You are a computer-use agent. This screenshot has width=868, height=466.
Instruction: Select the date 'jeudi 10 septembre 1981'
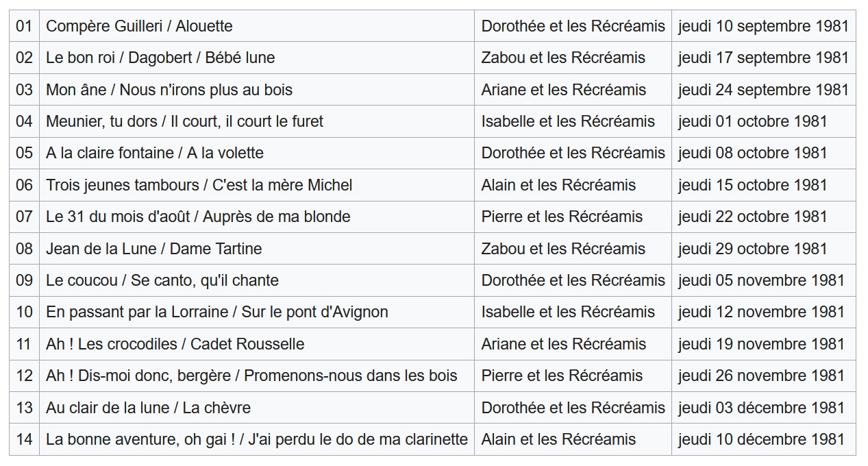[x=763, y=26]
